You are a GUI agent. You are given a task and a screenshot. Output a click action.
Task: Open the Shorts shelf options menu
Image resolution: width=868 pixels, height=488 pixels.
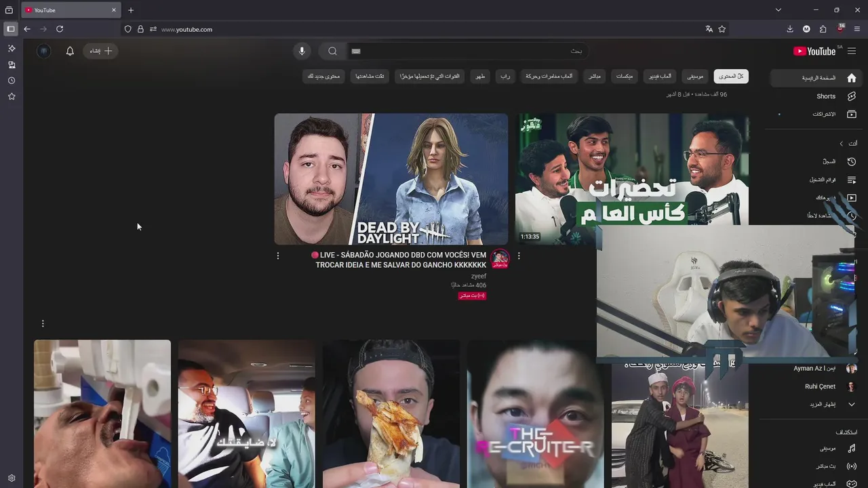click(x=43, y=323)
